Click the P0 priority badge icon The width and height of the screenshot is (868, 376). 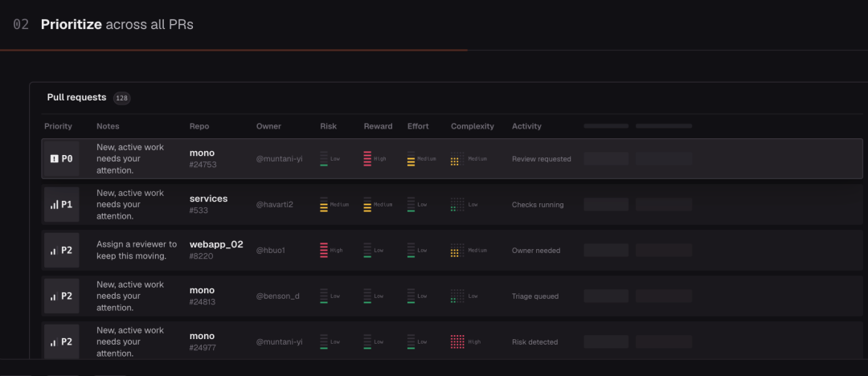[55, 158]
